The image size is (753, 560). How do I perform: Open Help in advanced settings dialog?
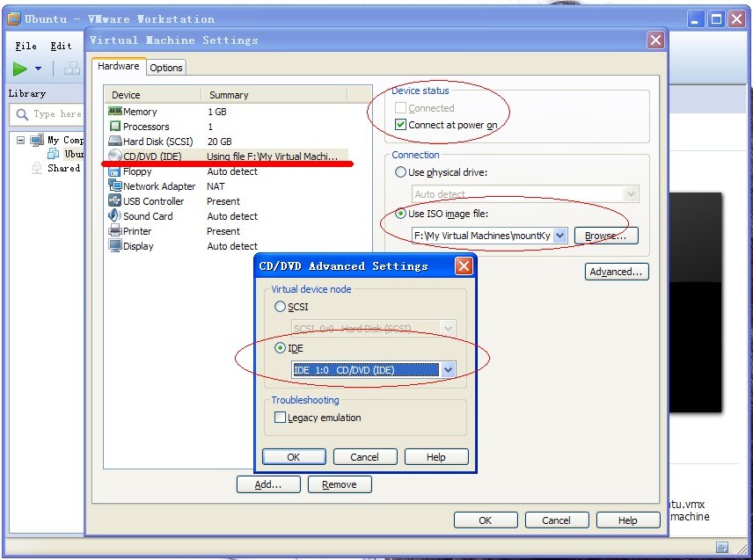[x=436, y=457]
